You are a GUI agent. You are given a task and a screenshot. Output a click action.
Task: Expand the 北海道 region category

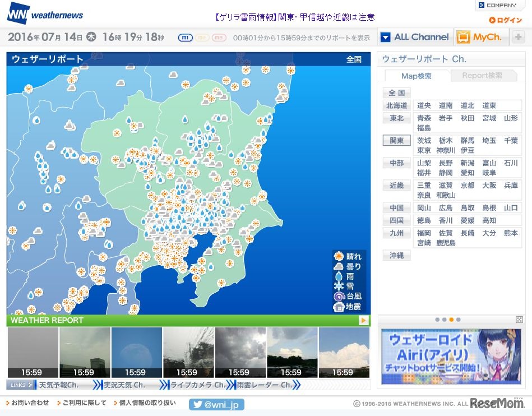(x=396, y=105)
